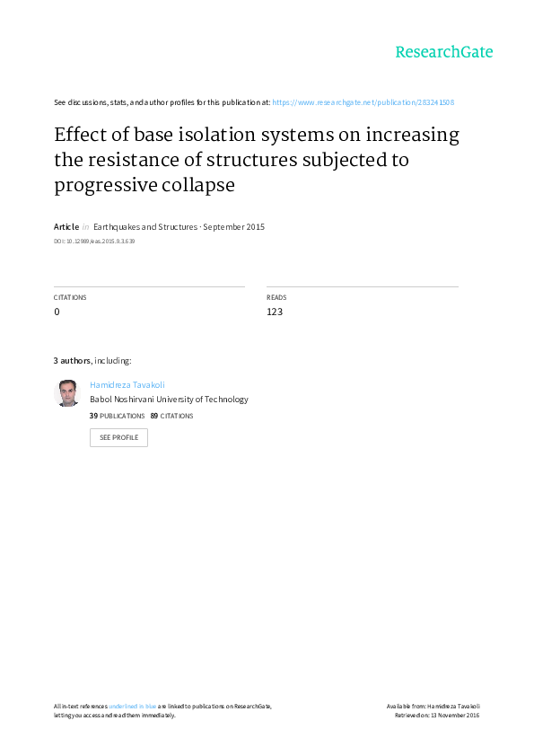Image resolution: width=534 pixels, height=756 pixels.
Task: Open the Earthquakes and Structures journal name
Action: coord(145,226)
